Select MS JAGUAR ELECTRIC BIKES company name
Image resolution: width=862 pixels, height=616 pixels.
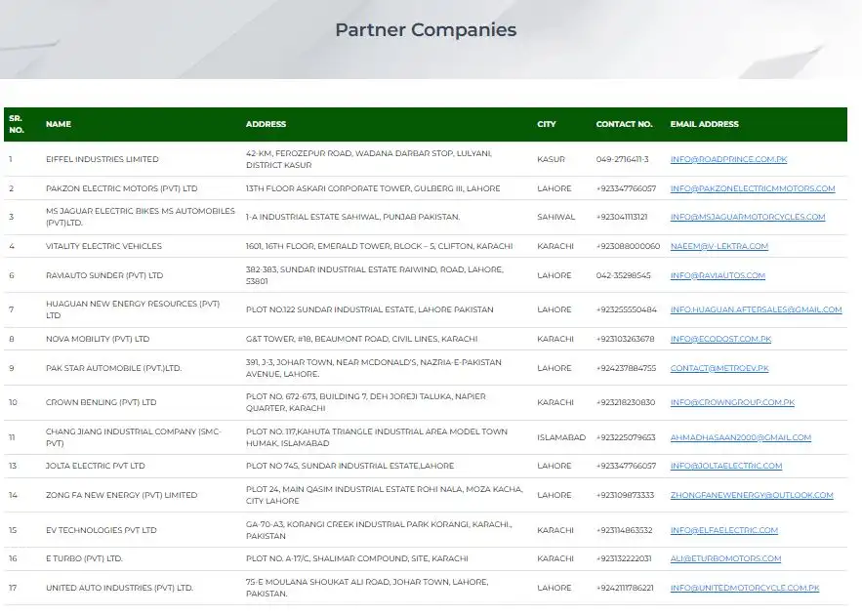click(141, 217)
